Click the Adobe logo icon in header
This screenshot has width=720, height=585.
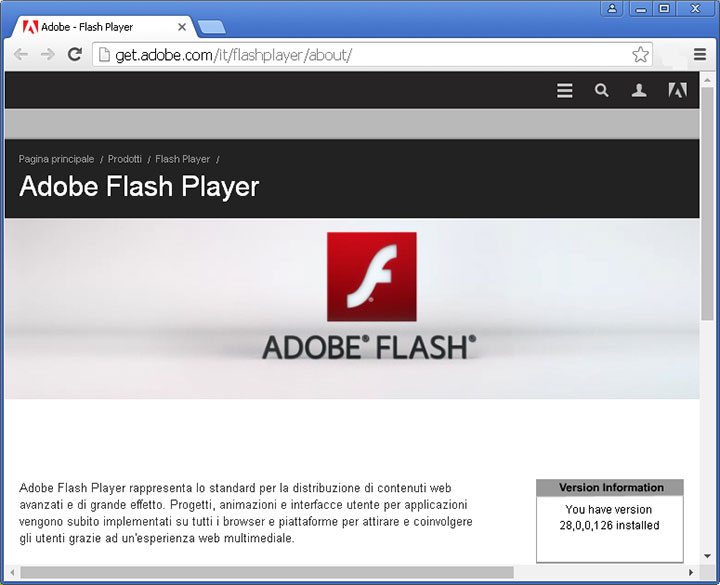[677, 91]
